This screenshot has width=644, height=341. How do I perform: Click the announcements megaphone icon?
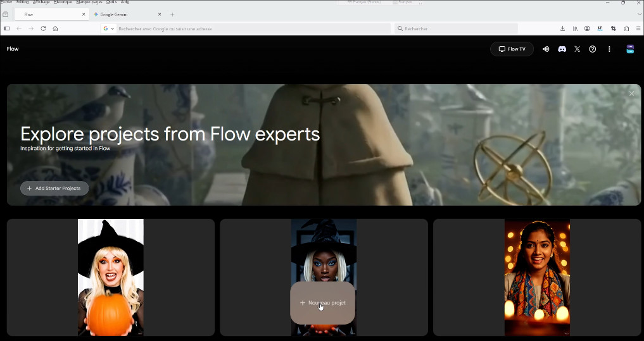(x=546, y=49)
